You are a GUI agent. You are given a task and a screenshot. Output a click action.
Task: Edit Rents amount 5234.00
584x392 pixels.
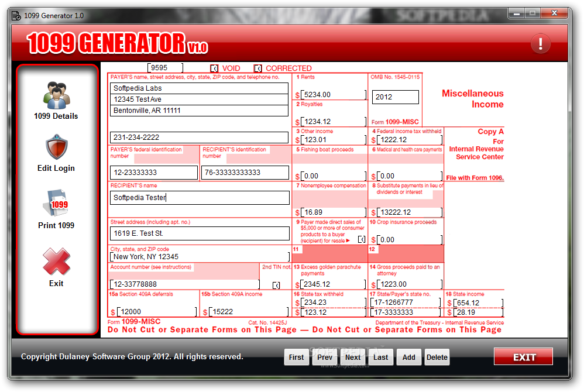tap(334, 95)
